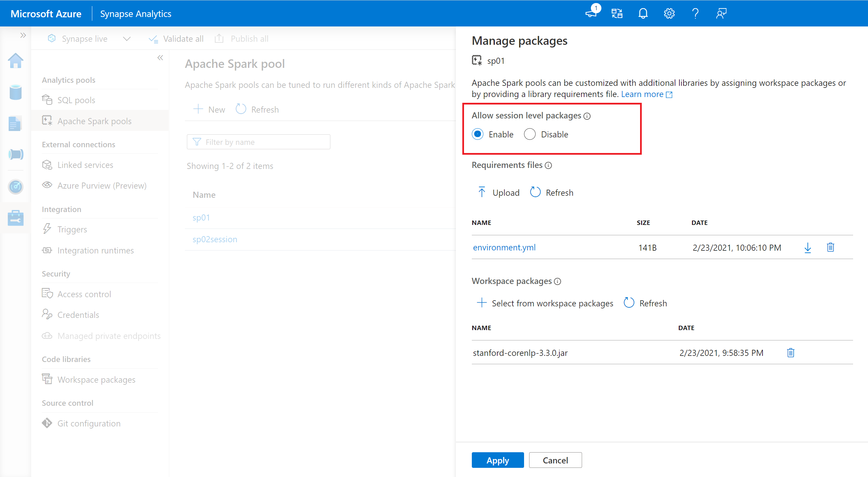Open the Develop hub document icon
This screenshot has width=868, height=477.
click(15, 123)
